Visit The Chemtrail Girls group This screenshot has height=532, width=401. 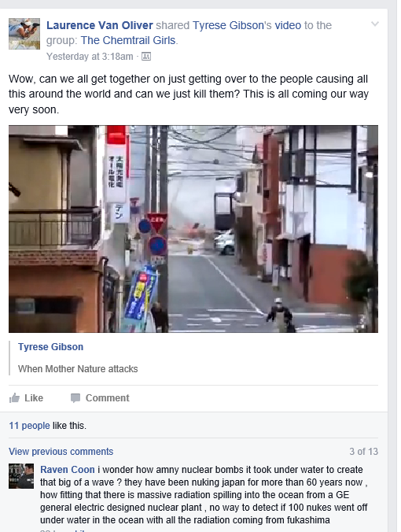coord(128,40)
